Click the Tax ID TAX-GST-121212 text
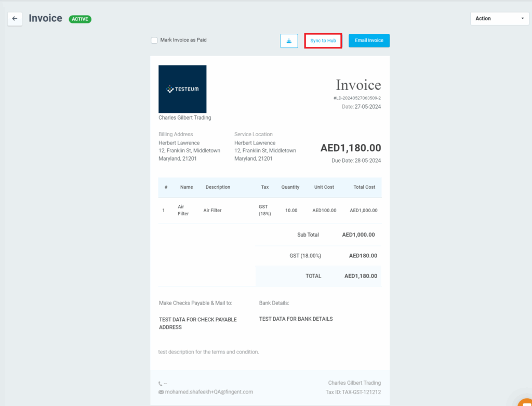Screen dimensions: 532x406 (x=352, y=392)
